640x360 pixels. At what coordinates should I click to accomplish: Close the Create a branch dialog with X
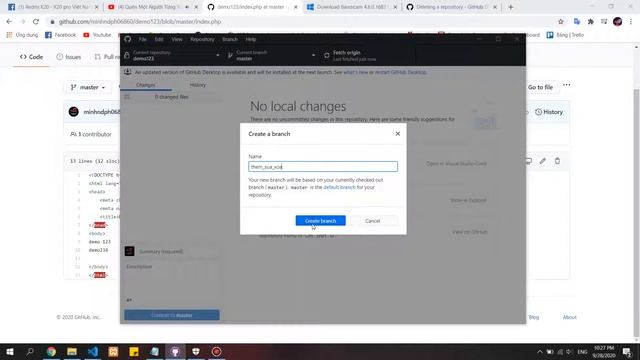[x=398, y=133]
